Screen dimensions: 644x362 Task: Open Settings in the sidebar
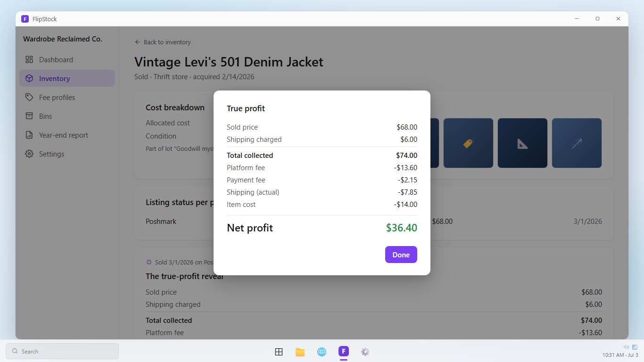(x=67, y=154)
